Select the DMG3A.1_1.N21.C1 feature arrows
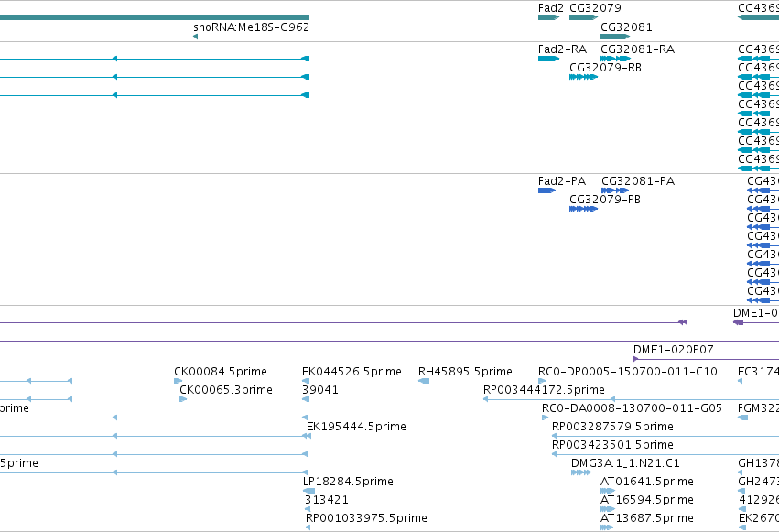This screenshot has height=532, width=779. tap(580, 472)
